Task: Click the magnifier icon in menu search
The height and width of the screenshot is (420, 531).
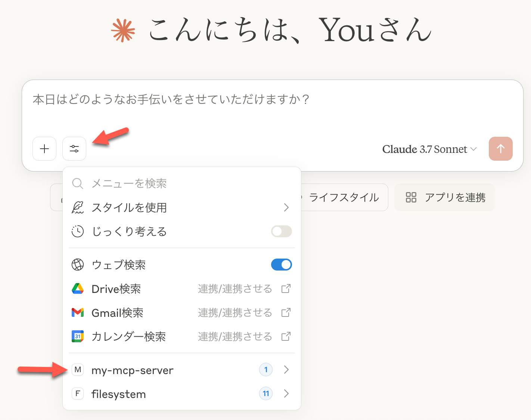Action: [x=78, y=183]
